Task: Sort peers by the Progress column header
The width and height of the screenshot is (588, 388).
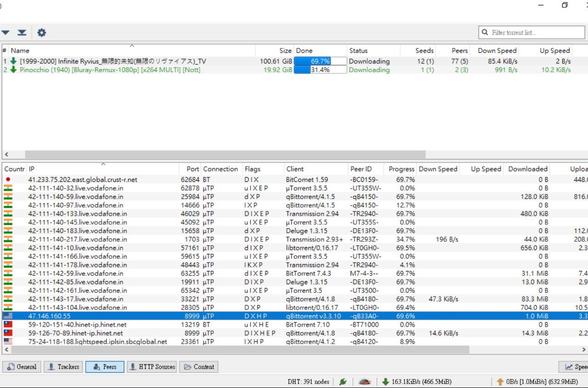Action: tap(400, 169)
